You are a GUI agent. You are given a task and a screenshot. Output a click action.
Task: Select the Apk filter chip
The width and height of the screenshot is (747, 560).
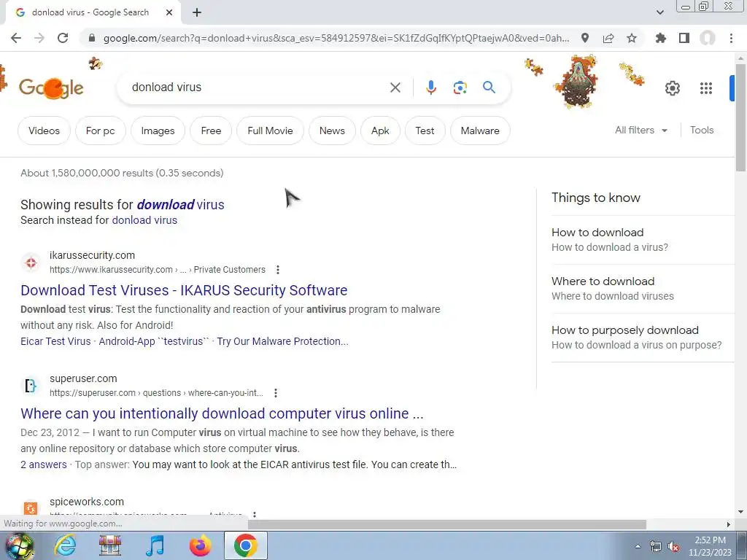click(380, 131)
